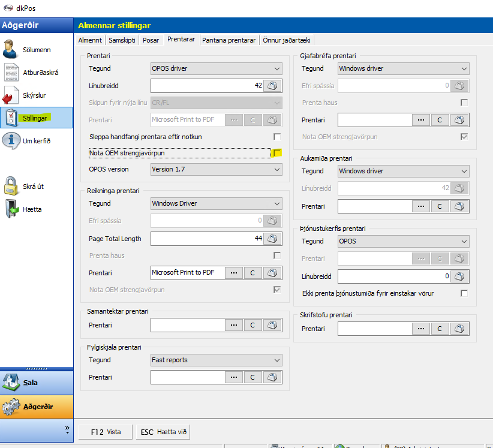The image size is (493, 448).
Task: Expand OPOS version dropdown
Action: tap(216, 170)
